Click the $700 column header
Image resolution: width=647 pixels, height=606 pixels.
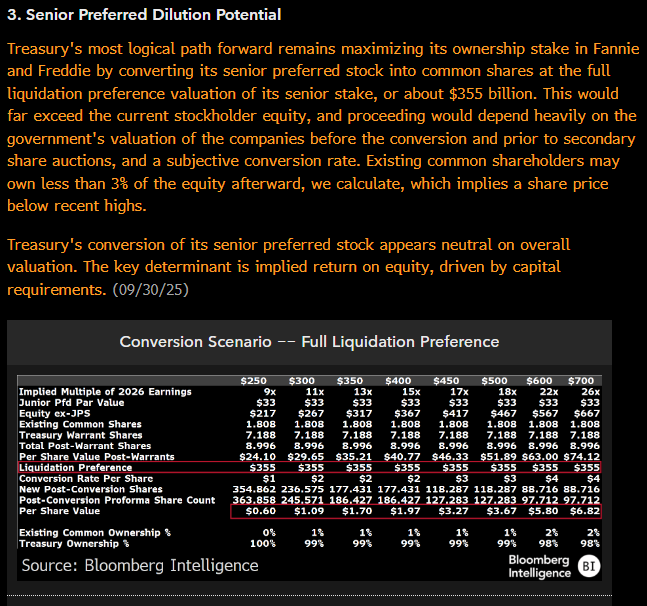(581, 381)
